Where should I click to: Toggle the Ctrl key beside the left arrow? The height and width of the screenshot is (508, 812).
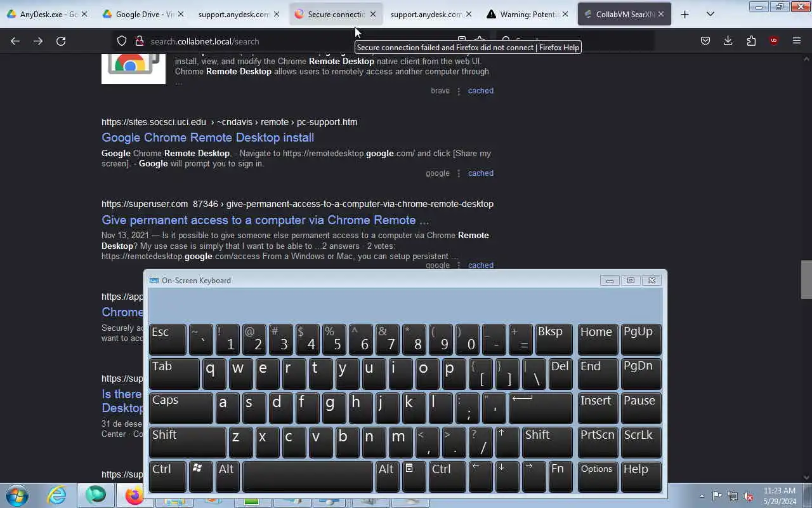click(447, 476)
